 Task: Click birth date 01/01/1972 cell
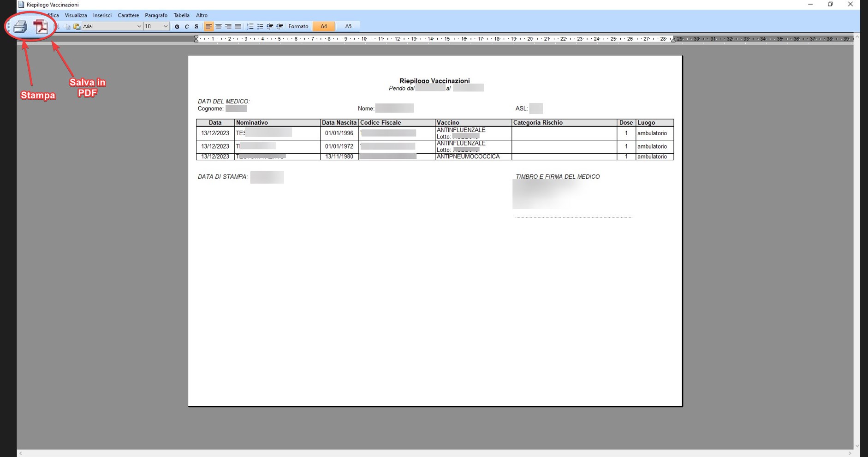click(x=339, y=146)
